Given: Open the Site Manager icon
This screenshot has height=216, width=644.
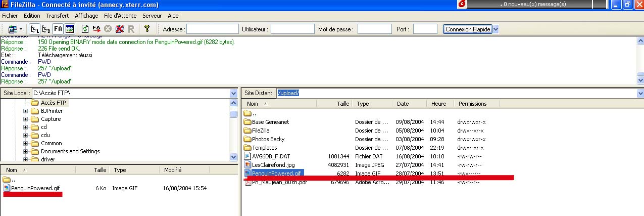Looking at the screenshot, I should (12, 29).
